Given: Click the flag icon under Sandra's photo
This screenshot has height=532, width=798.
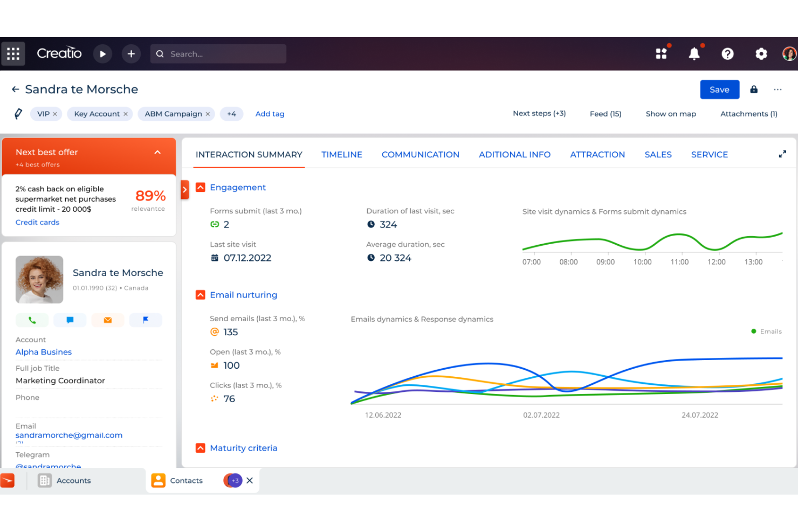Looking at the screenshot, I should tap(146, 320).
